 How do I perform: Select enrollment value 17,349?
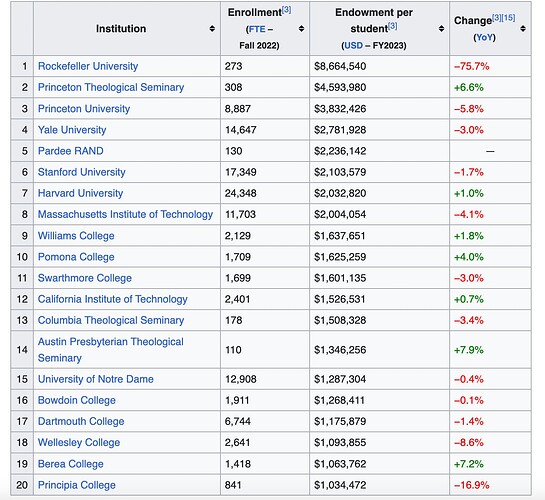coord(241,172)
